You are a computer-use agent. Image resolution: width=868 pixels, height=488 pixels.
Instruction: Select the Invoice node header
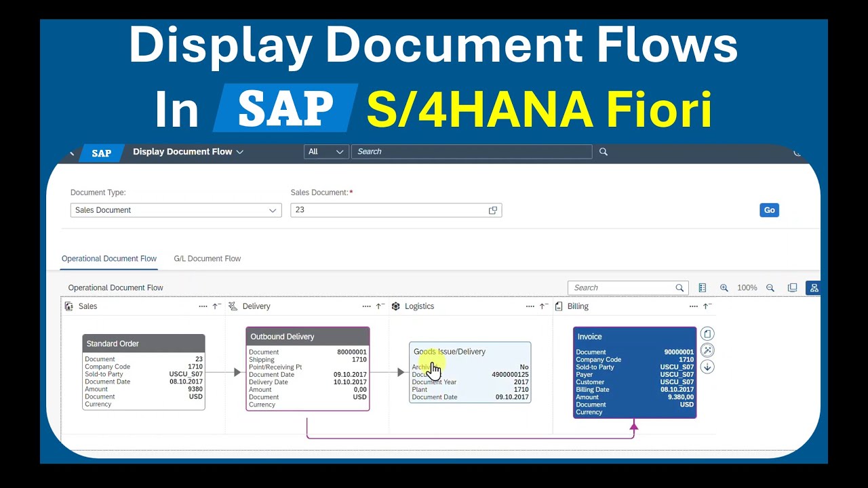pyautogui.click(x=635, y=337)
